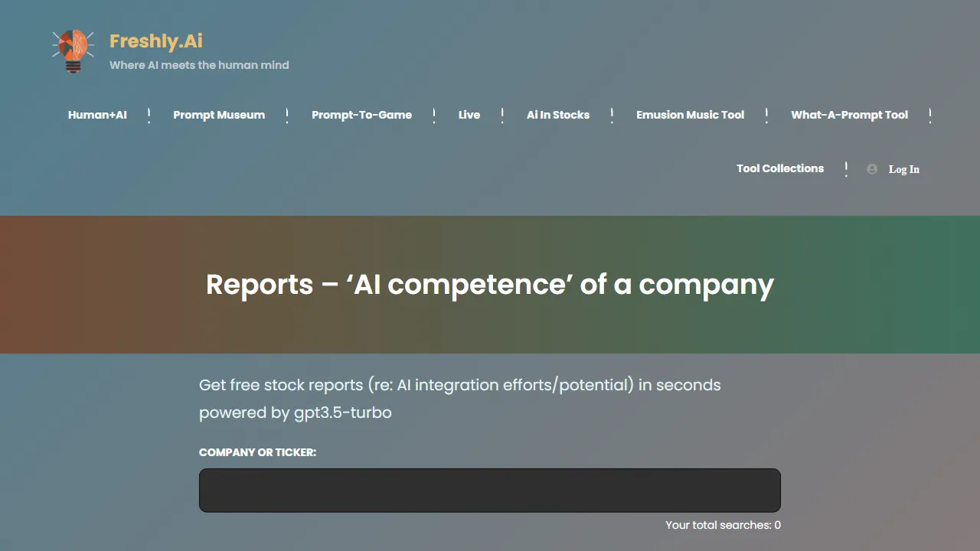Viewport: 980px width, 551px height.
Task: Click the 'Where AI meets the human mind' tagline
Action: tap(199, 65)
